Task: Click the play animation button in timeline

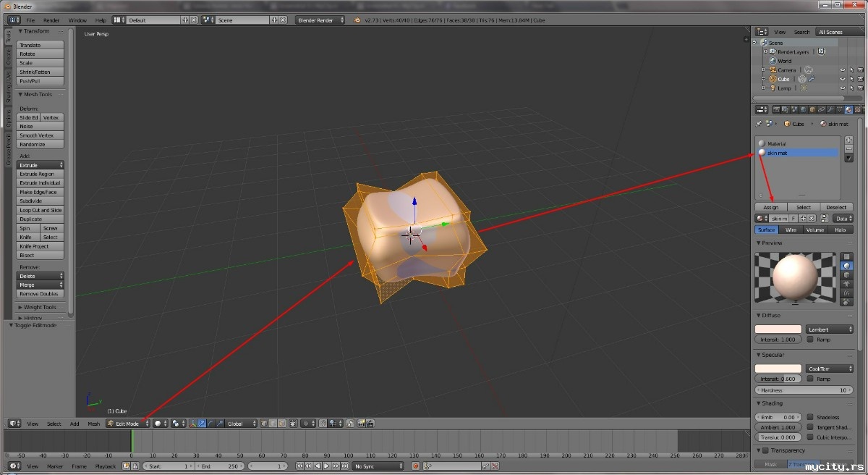Action: [x=326, y=466]
